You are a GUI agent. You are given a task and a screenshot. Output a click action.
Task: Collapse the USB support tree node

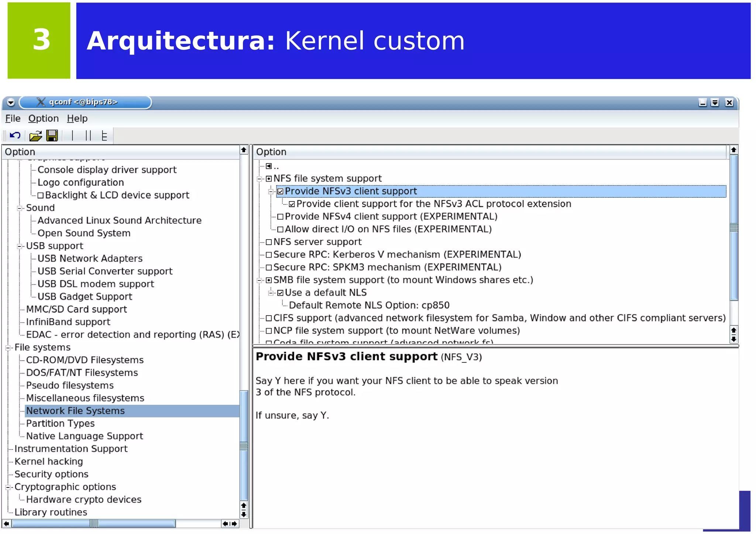click(20, 246)
